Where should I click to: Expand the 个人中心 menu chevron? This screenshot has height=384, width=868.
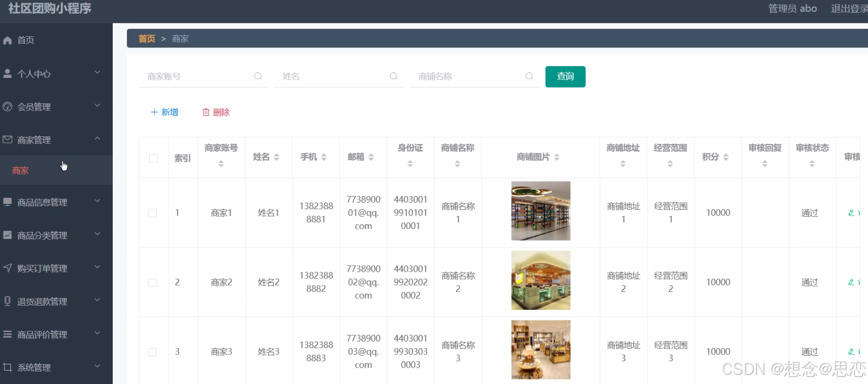97,73
